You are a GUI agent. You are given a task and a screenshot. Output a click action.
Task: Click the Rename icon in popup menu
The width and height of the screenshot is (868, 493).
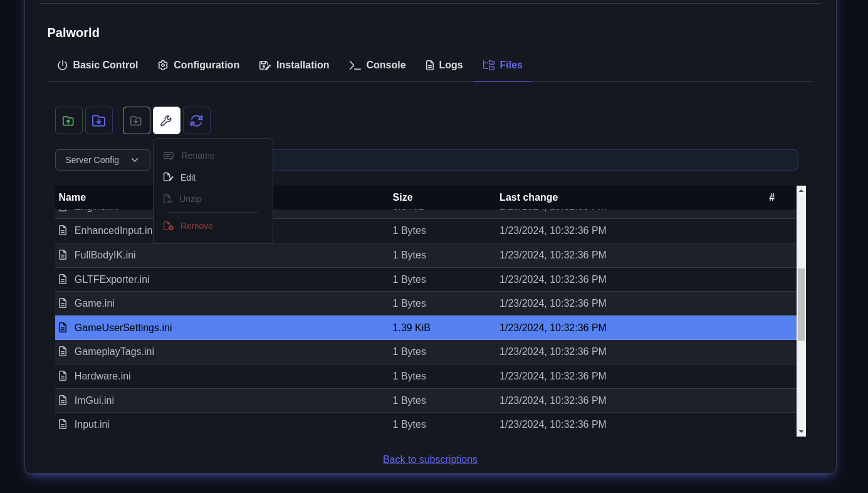click(169, 156)
